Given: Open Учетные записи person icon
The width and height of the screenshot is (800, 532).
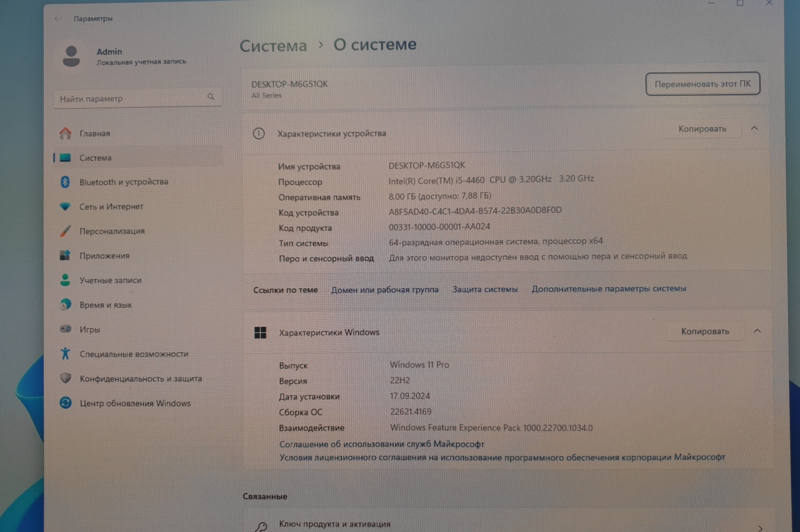Looking at the screenshot, I should tap(65, 280).
